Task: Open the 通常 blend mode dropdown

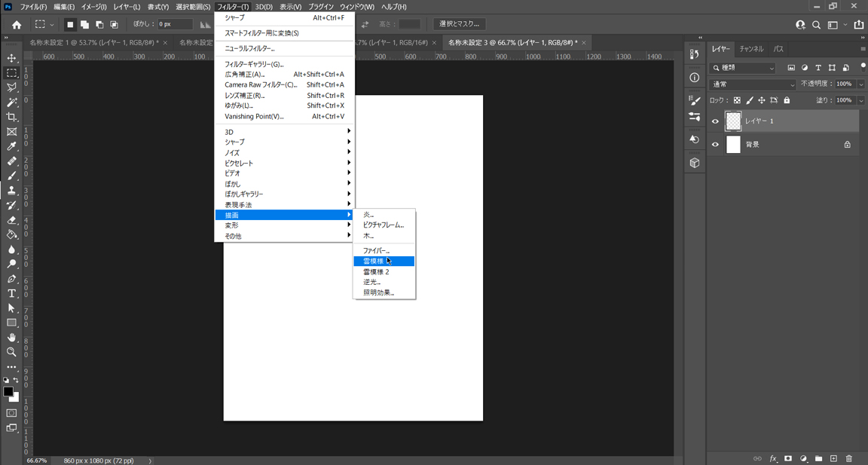Action: tap(753, 84)
